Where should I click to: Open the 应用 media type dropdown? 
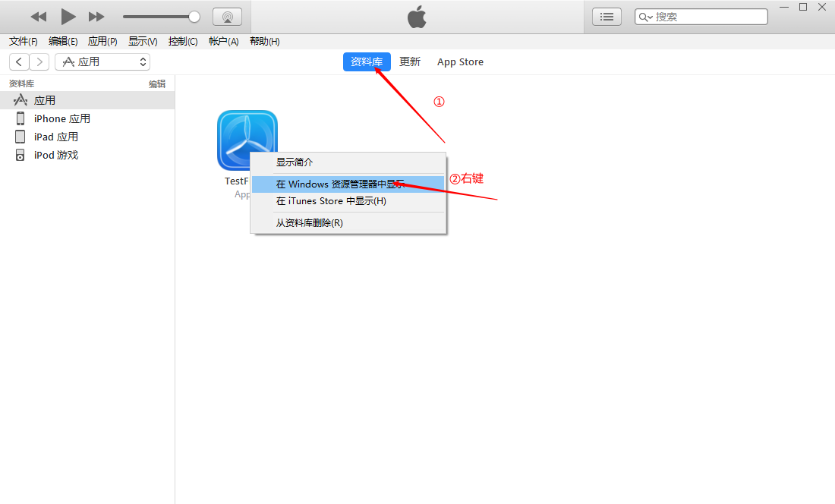point(102,61)
